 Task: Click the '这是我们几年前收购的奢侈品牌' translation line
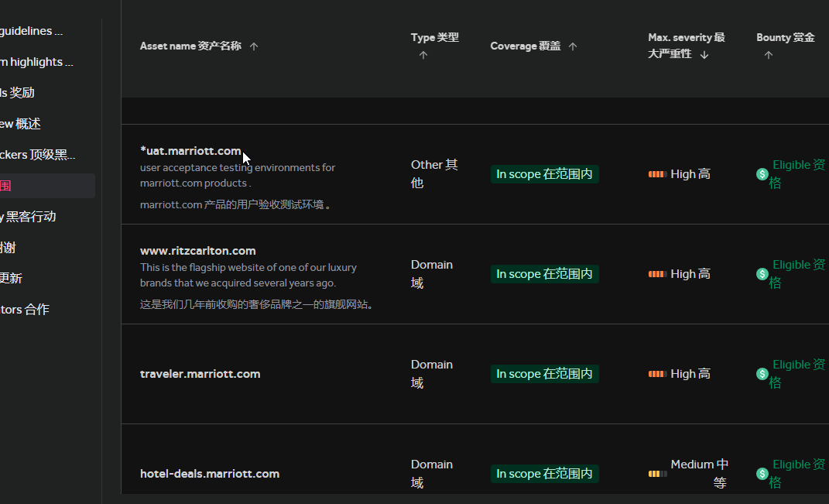coord(257,304)
